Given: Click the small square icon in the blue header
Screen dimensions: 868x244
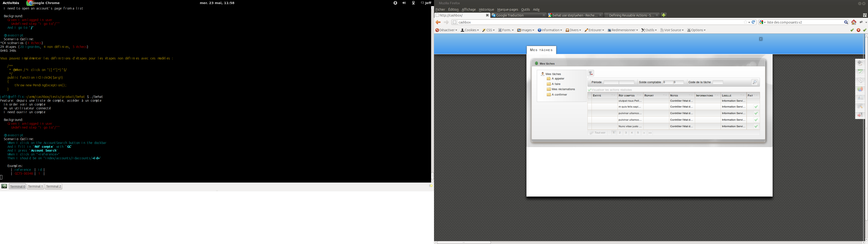Looking at the screenshot, I should (760, 40).
